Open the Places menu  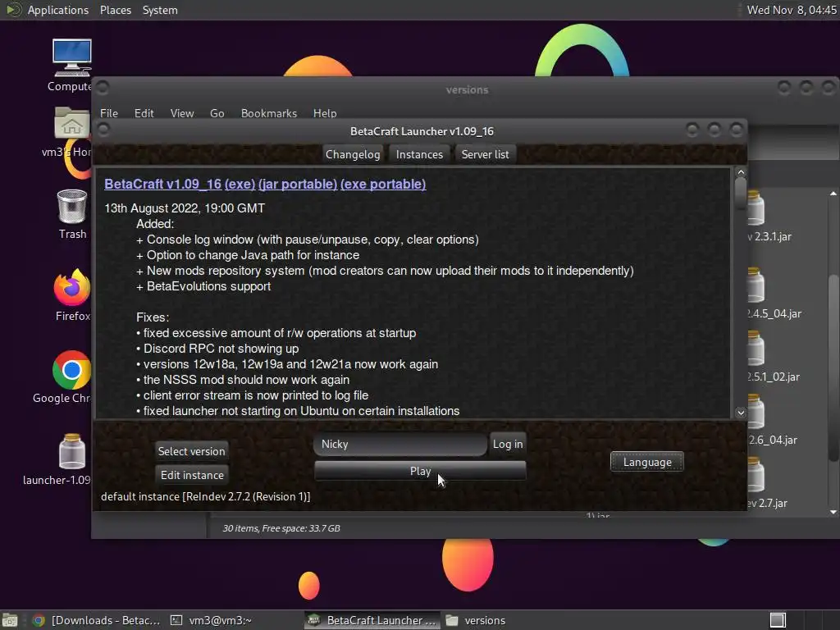[x=115, y=10]
